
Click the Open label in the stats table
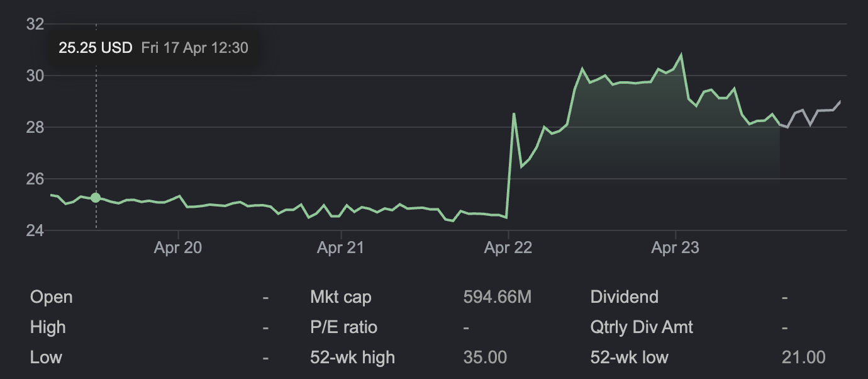51,297
